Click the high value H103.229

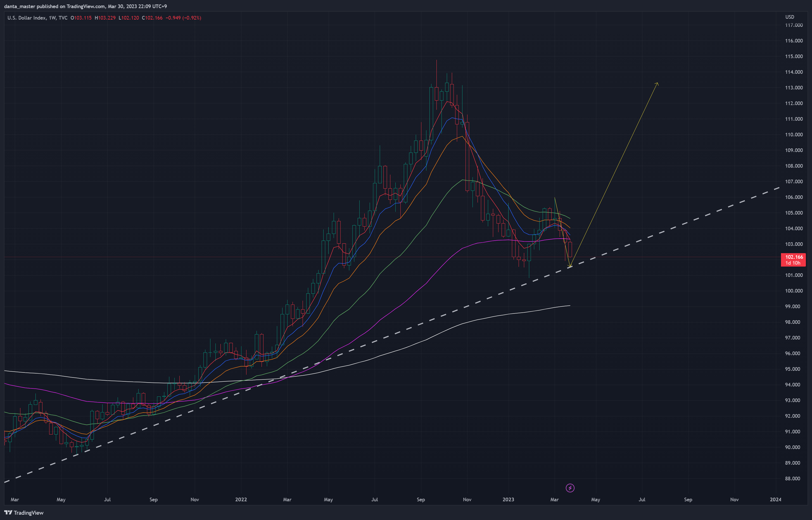coord(105,18)
